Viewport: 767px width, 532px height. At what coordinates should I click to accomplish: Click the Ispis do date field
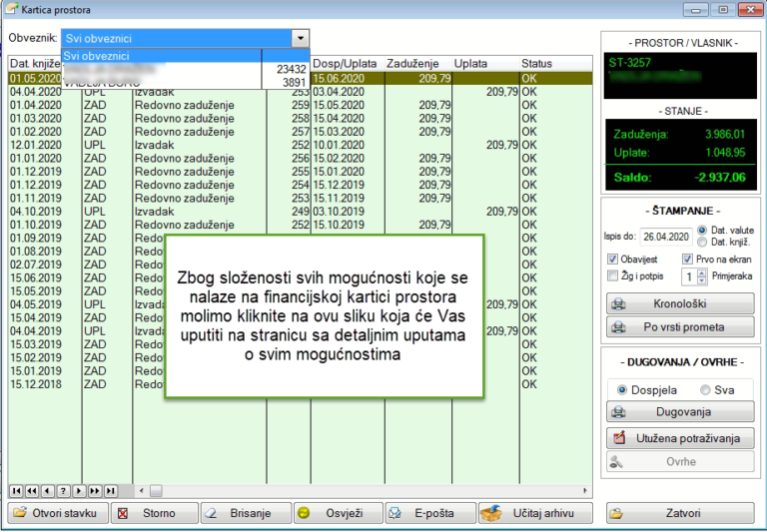(x=666, y=237)
